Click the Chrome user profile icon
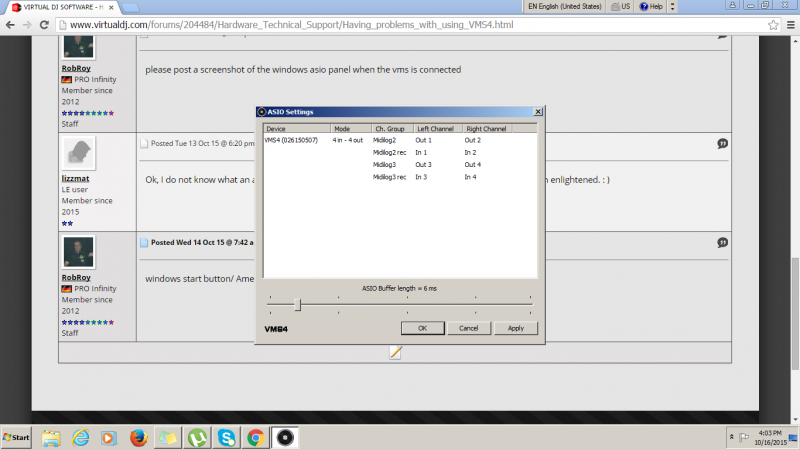 (x=733, y=5)
